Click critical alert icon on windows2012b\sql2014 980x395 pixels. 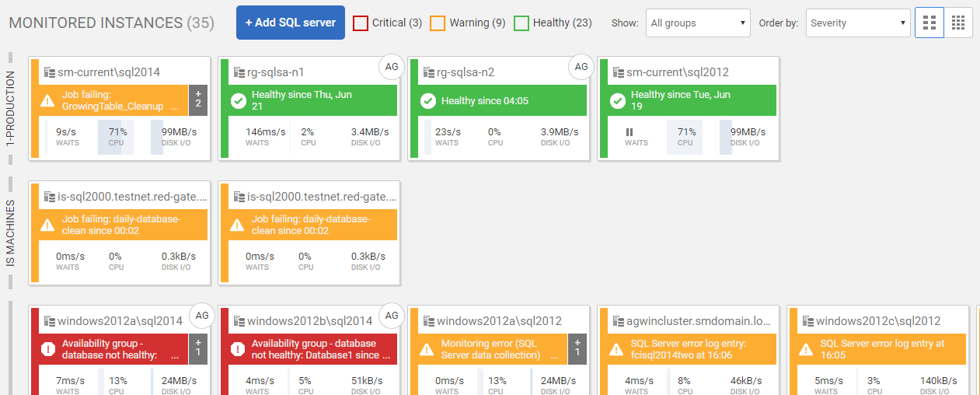[237, 349]
